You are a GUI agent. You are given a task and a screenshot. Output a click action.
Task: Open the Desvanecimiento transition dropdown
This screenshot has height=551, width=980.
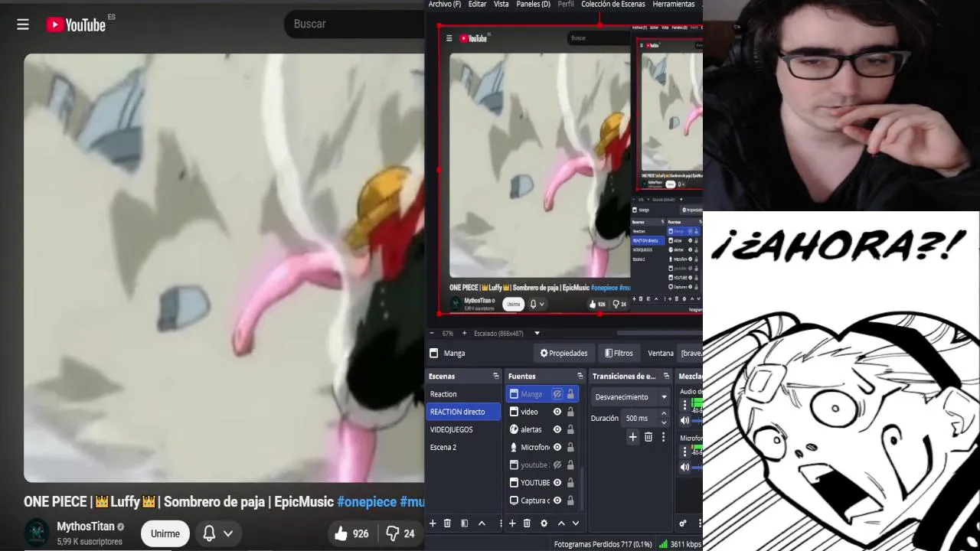click(x=631, y=397)
